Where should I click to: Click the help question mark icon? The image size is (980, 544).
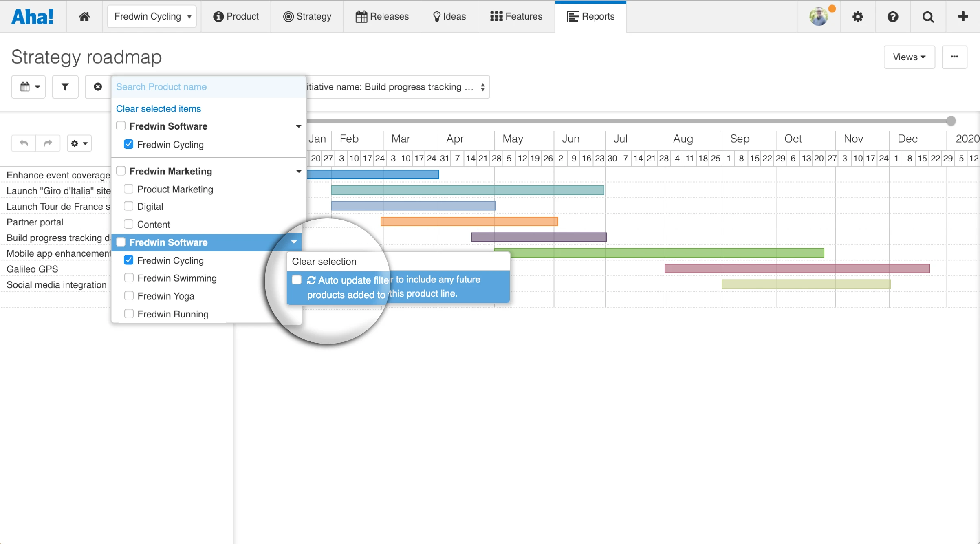893,16
